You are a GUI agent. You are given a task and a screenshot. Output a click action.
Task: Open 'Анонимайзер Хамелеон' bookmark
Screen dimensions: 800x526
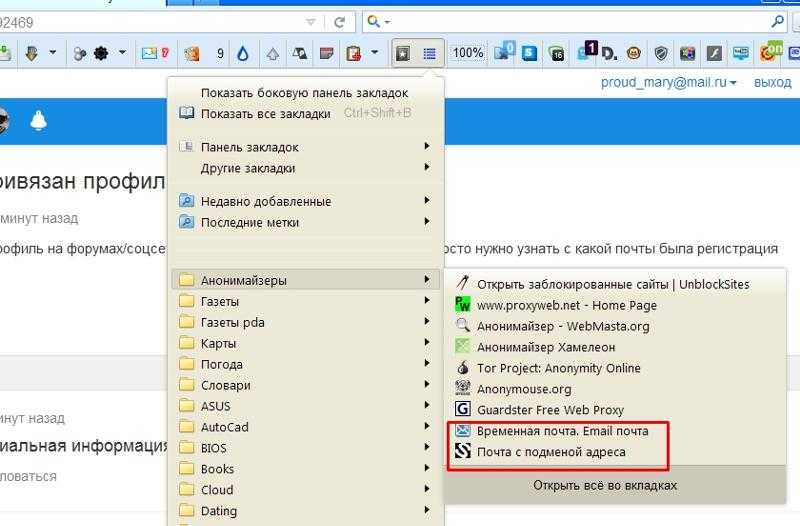click(x=615, y=347)
